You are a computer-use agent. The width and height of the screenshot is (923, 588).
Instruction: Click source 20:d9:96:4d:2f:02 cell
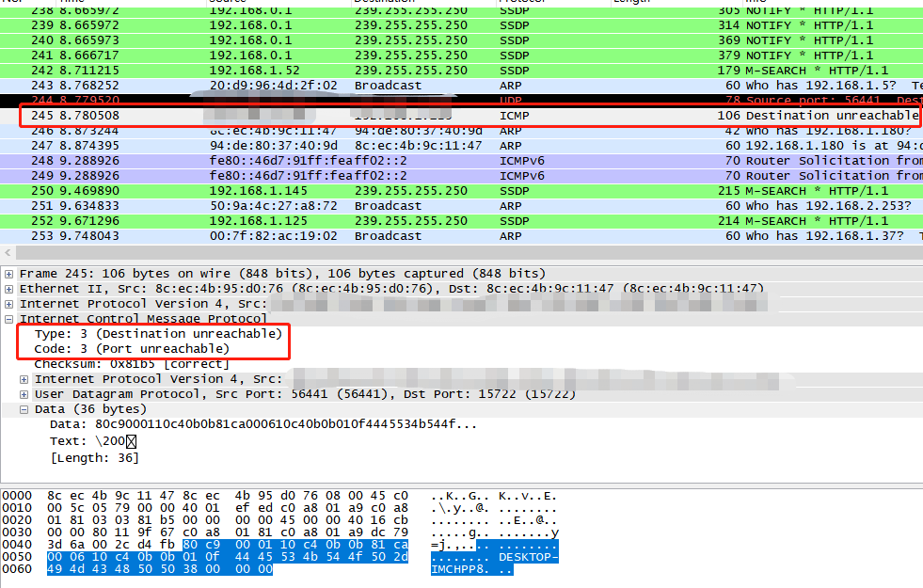coord(273,86)
